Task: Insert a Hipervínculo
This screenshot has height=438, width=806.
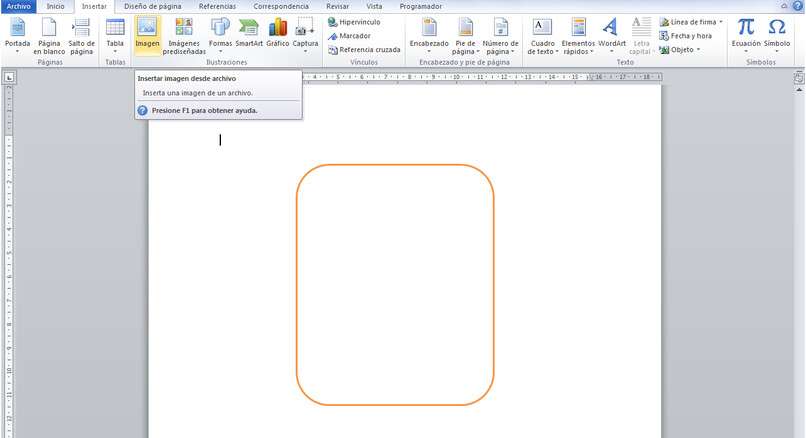Action: coord(354,22)
